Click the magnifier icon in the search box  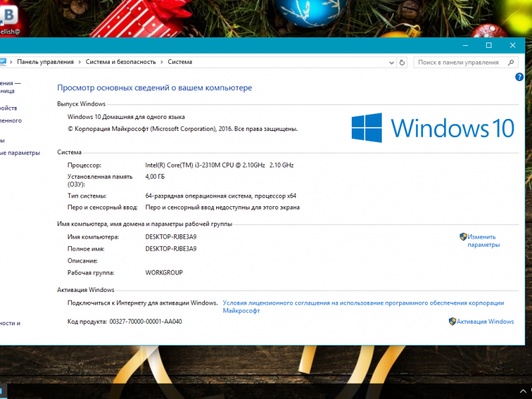pyautogui.click(x=511, y=63)
